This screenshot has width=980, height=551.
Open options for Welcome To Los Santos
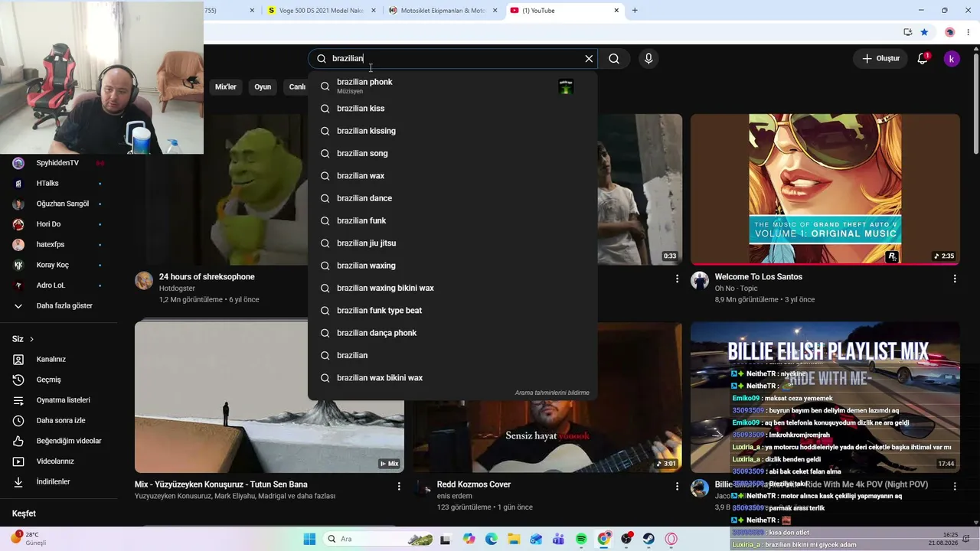click(x=955, y=279)
